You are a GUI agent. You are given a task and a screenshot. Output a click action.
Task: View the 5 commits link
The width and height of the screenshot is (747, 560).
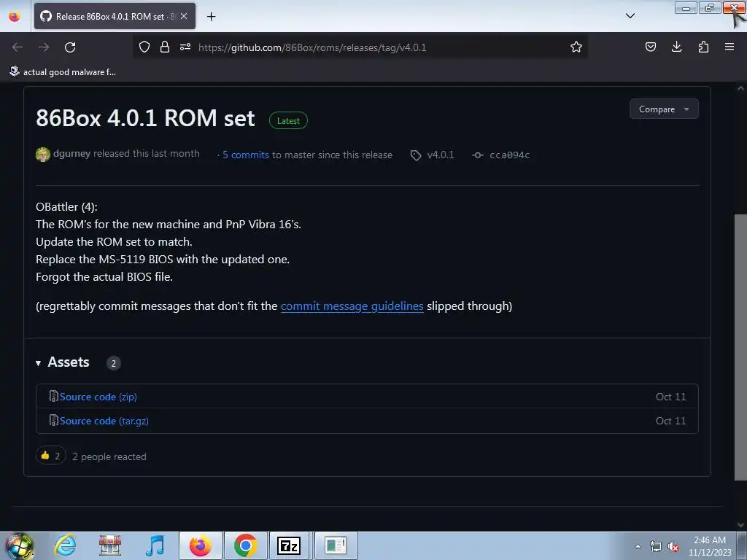(245, 155)
